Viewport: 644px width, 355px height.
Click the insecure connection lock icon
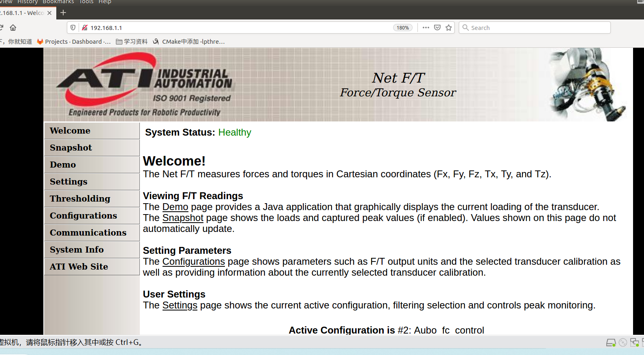(x=84, y=28)
